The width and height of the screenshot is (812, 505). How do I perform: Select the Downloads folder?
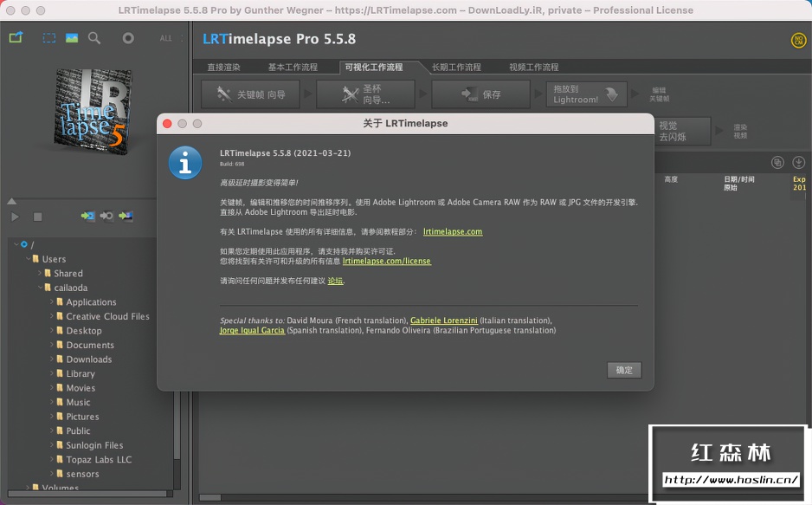coord(88,359)
